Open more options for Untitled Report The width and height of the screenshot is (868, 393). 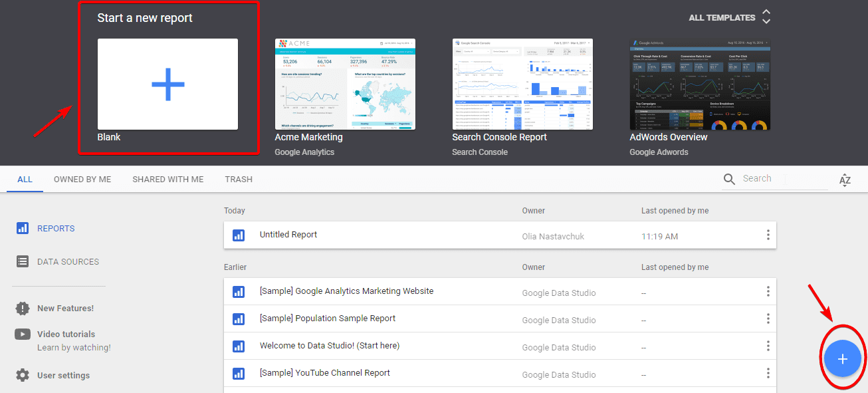(x=768, y=235)
